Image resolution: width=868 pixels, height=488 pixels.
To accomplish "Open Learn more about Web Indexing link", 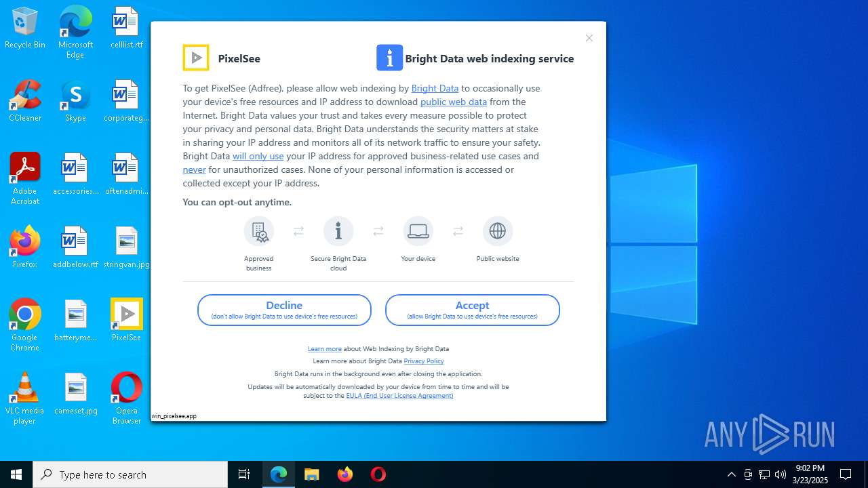I will click(325, 348).
